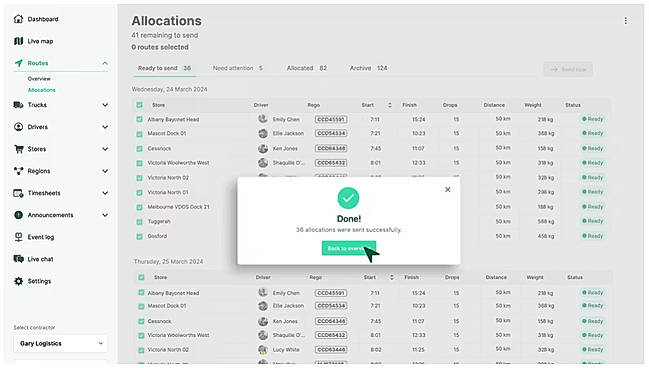The width and height of the screenshot is (649, 368).
Task: Open the Event log link
Action: pos(41,237)
